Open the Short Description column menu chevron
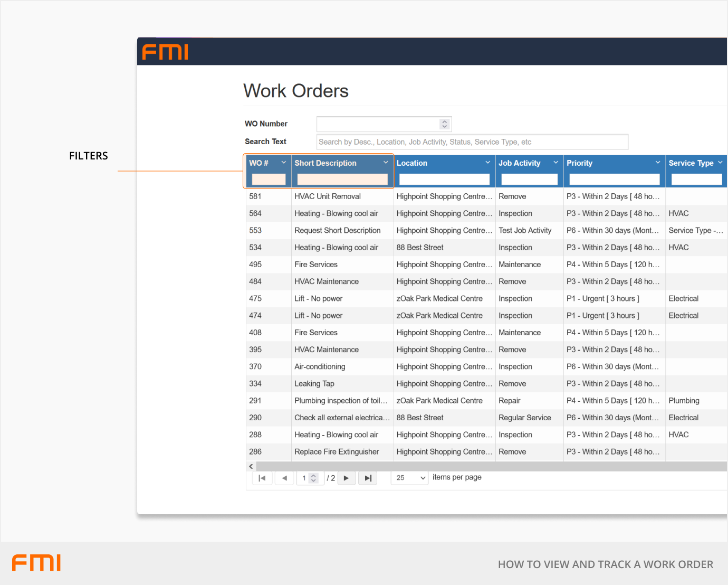728x585 pixels. click(x=386, y=163)
